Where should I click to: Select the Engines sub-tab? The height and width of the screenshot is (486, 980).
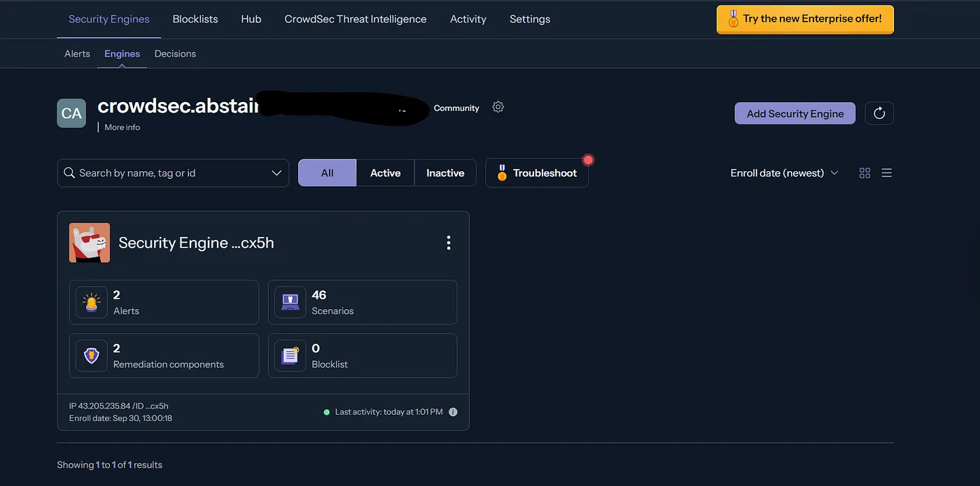pyautogui.click(x=122, y=54)
